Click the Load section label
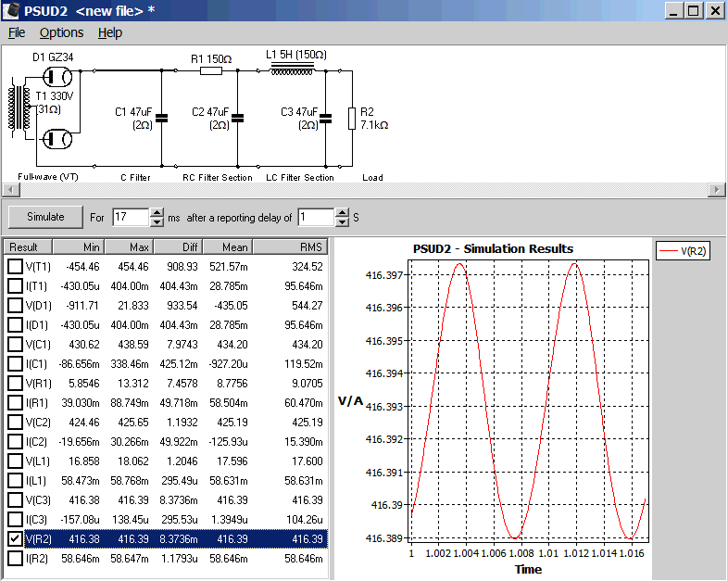728x581 pixels. (373, 177)
